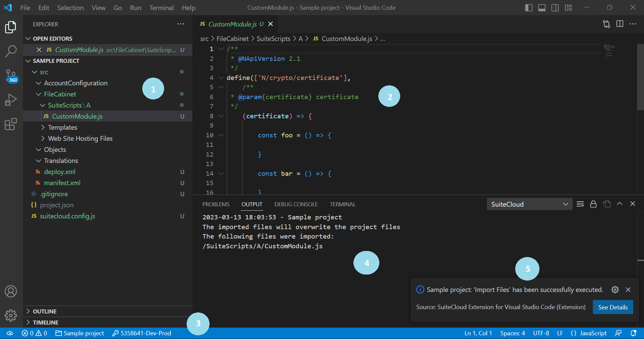Viewport: 644px width, 339px height.
Task: Open the SuiteCloud output channel dropdown
Action: click(x=530, y=204)
